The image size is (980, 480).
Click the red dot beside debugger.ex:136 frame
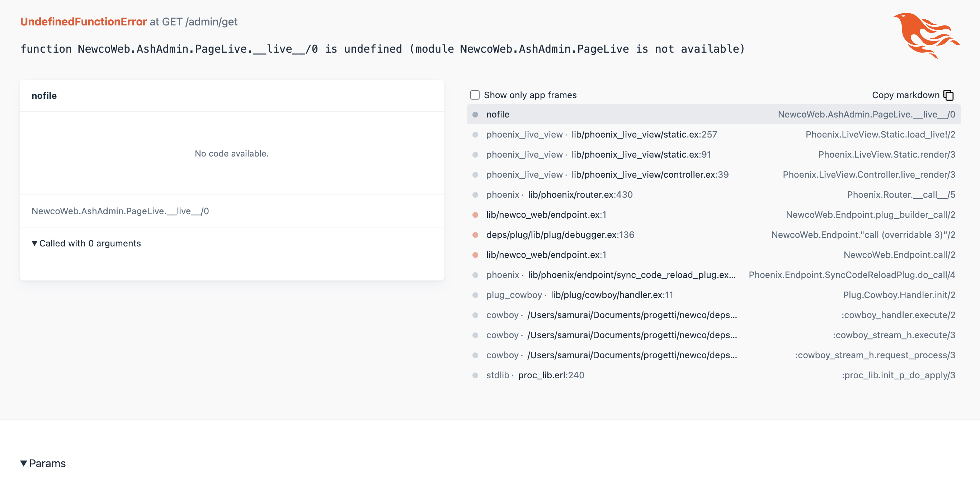point(475,235)
